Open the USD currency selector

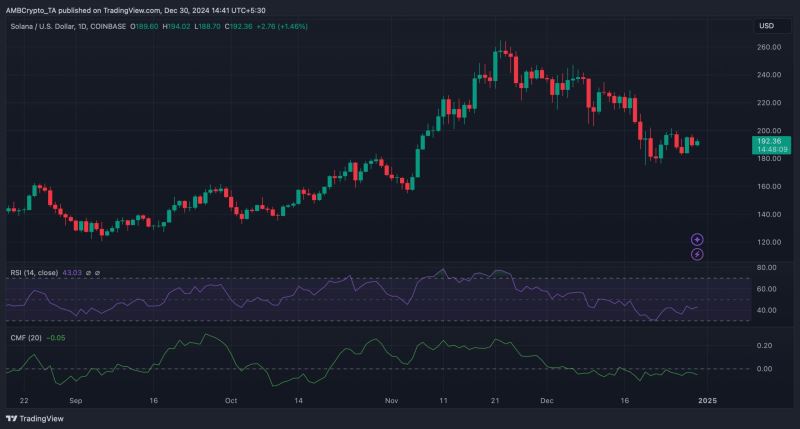[x=769, y=25]
